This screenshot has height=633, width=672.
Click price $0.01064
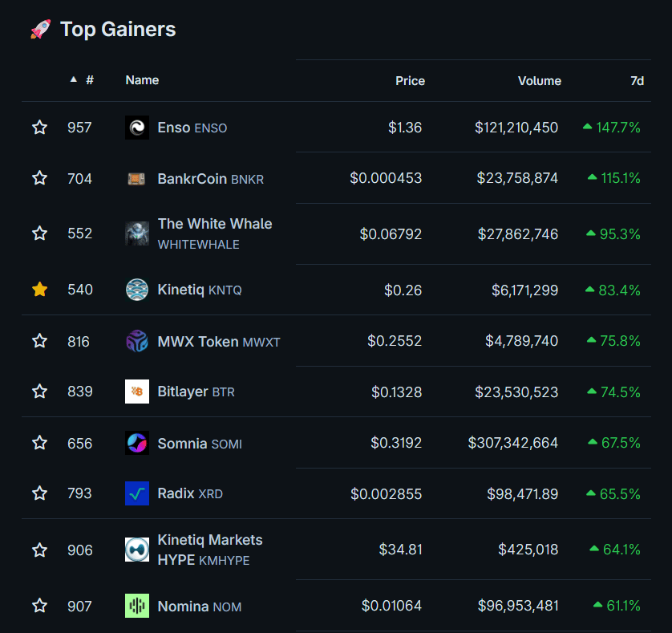(391, 606)
